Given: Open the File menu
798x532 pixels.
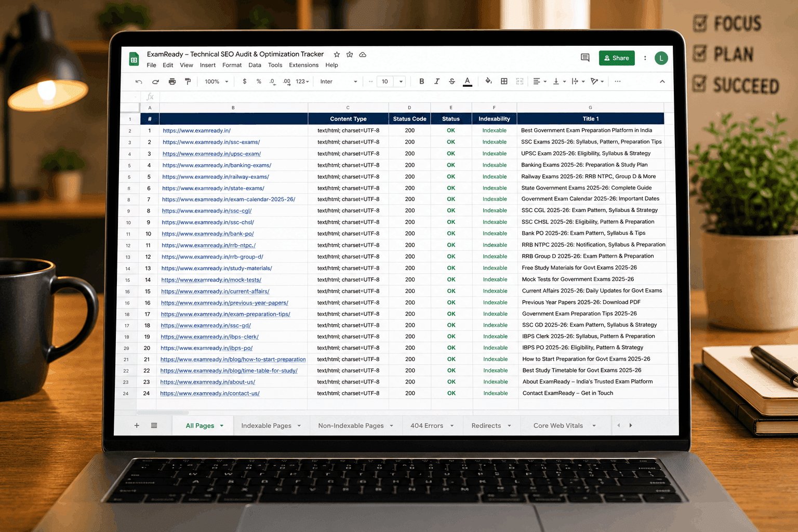Looking at the screenshot, I should pyautogui.click(x=152, y=65).
